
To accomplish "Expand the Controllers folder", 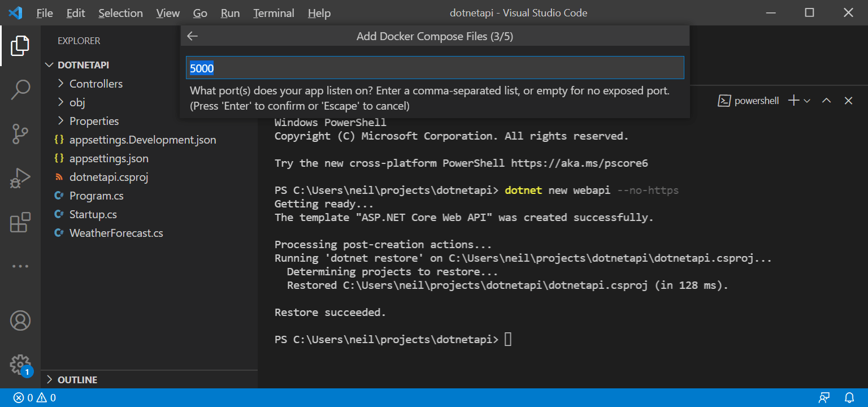I will pos(96,84).
